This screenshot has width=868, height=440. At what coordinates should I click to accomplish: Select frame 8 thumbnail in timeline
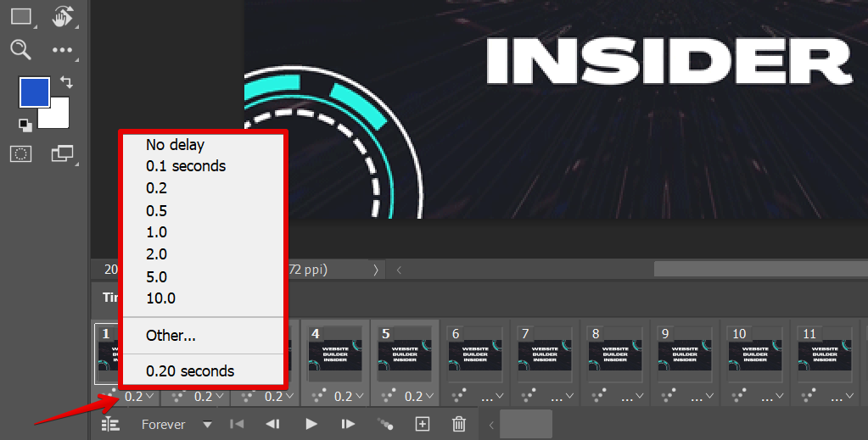tap(614, 356)
